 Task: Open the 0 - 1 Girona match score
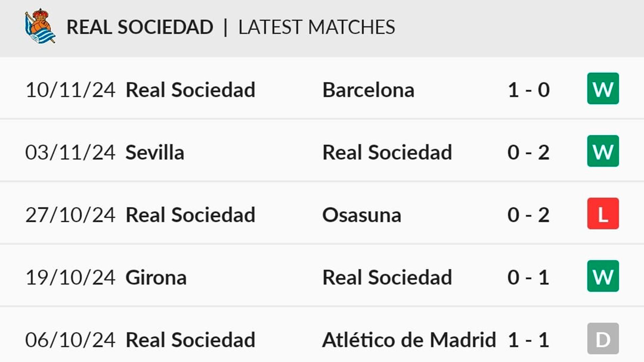click(529, 278)
